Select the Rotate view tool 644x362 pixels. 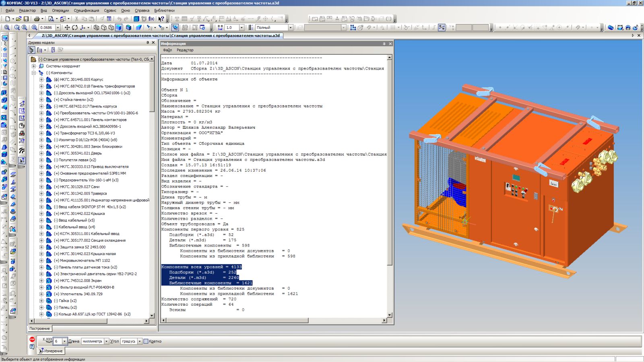pos(75,27)
